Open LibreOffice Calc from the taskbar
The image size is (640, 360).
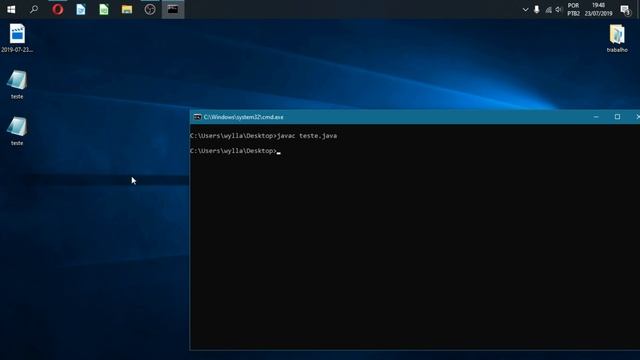[104, 9]
